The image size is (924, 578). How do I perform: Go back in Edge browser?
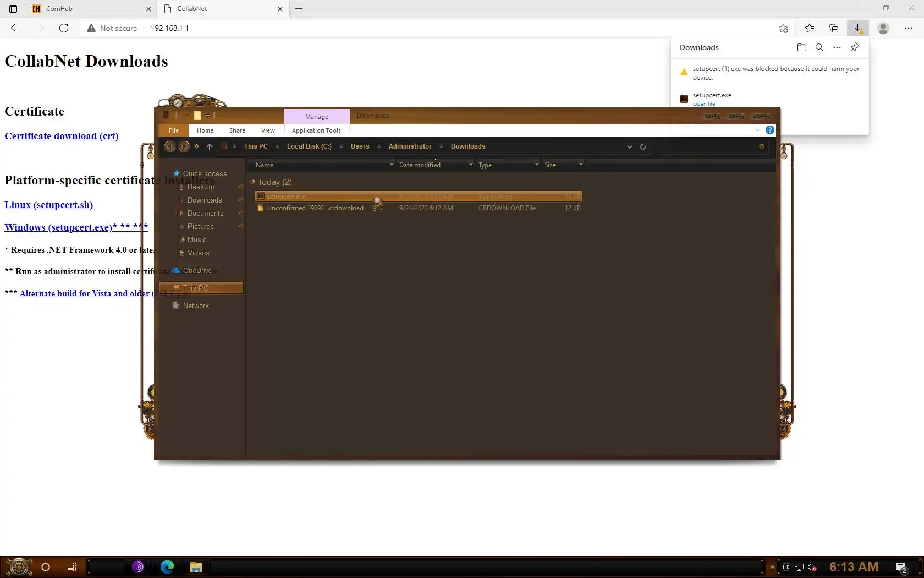point(15,28)
